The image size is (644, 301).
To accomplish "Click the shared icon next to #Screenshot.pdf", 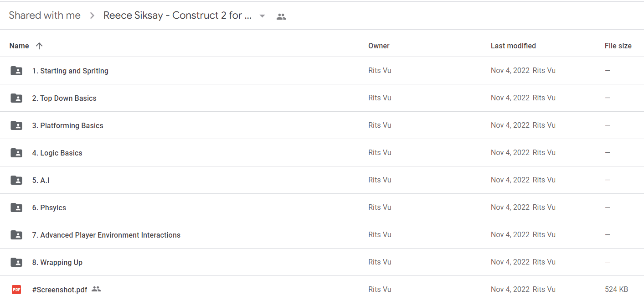I will [96, 289].
